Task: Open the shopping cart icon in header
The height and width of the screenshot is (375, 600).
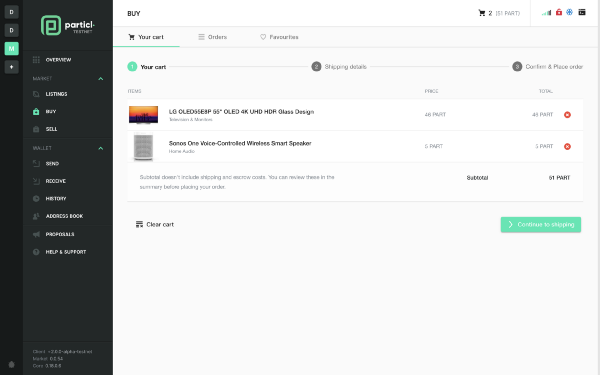Action: [x=482, y=13]
